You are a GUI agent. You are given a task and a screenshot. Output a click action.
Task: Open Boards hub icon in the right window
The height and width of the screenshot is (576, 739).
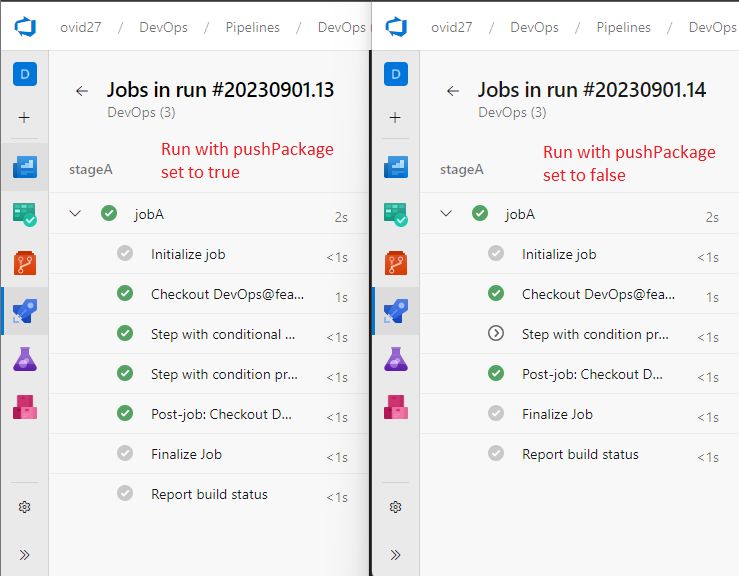tap(396, 214)
